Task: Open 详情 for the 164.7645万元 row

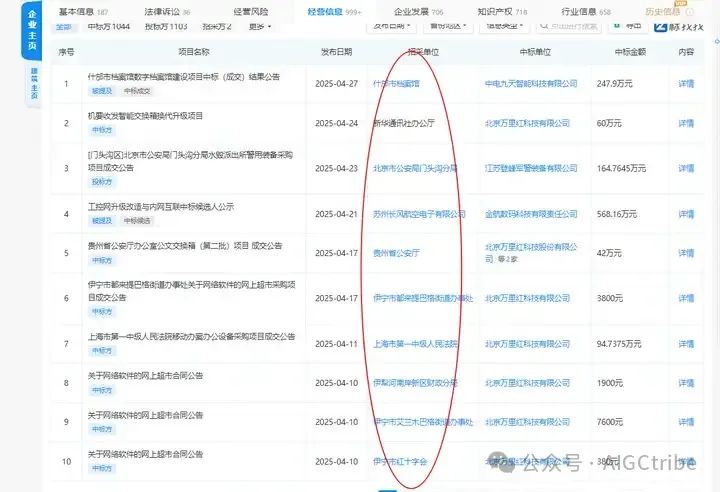Action: click(686, 168)
